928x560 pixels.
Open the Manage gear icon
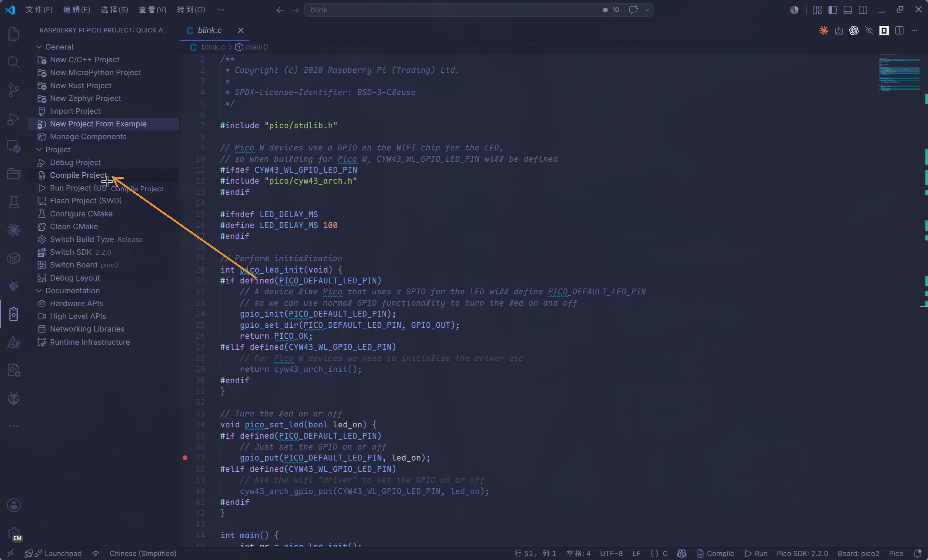[x=13, y=533]
